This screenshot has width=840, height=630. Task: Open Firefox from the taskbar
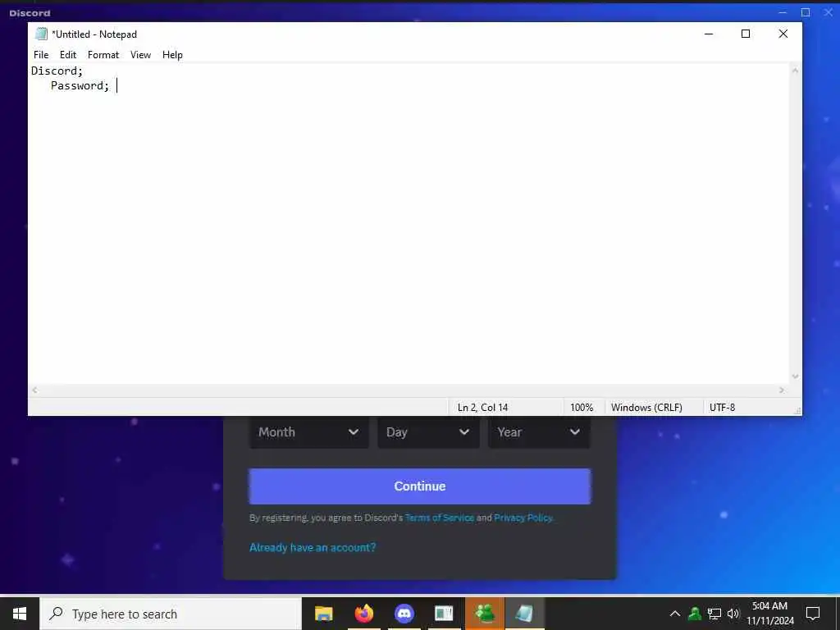pos(364,614)
